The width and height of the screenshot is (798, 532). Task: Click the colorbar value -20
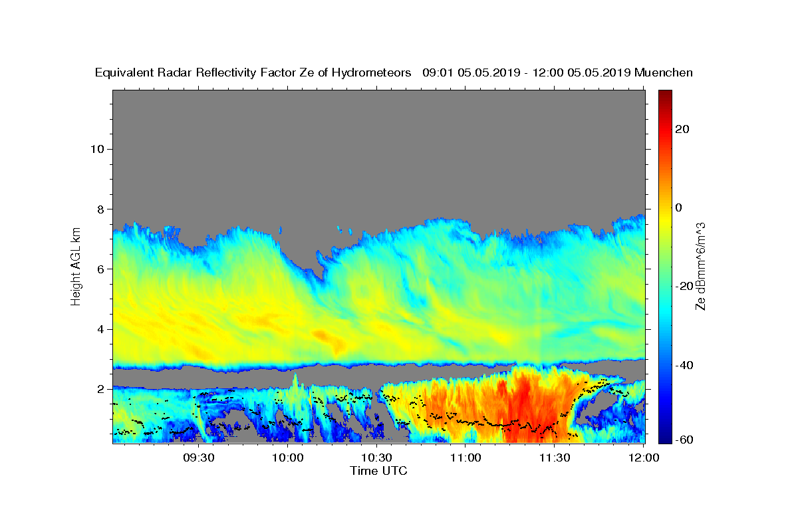coord(684,286)
